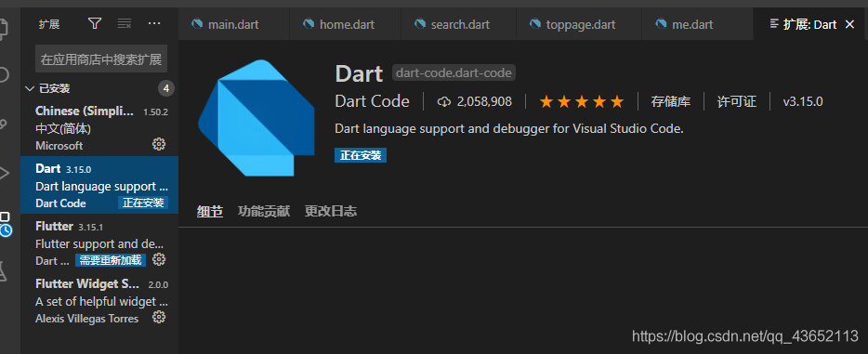
Task: Click the dart-code.dart-code identifier badge
Action: (454, 72)
